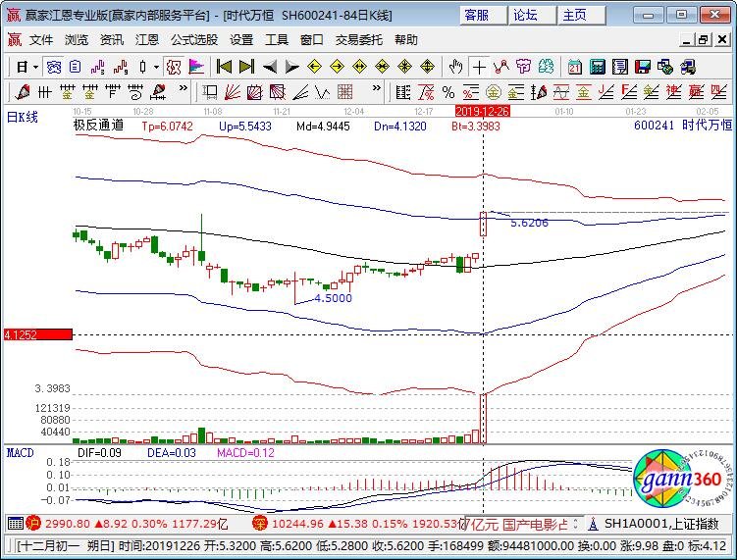
Task: Open the notepad icon in toolbar
Action: (620, 67)
